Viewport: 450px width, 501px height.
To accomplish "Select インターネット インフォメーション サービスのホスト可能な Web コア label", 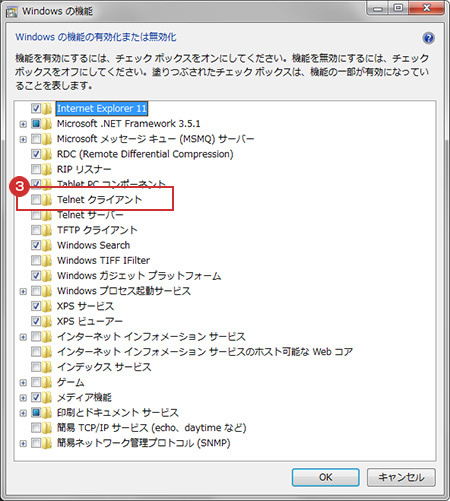I will point(205,352).
